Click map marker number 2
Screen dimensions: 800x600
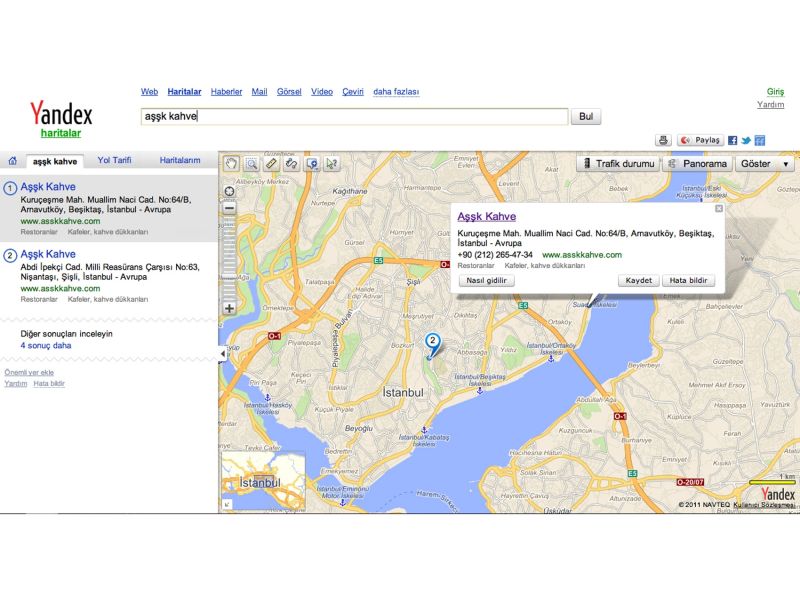click(x=432, y=343)
